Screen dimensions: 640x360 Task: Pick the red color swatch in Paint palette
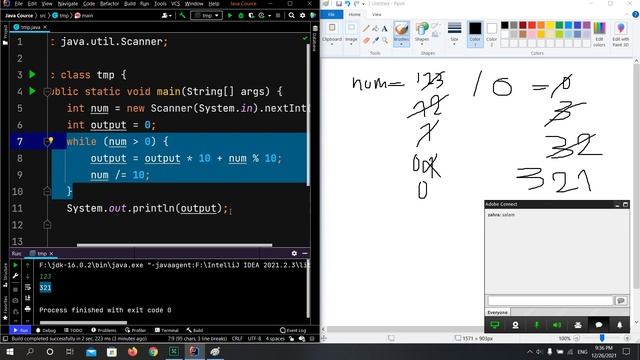coord(532,25)
